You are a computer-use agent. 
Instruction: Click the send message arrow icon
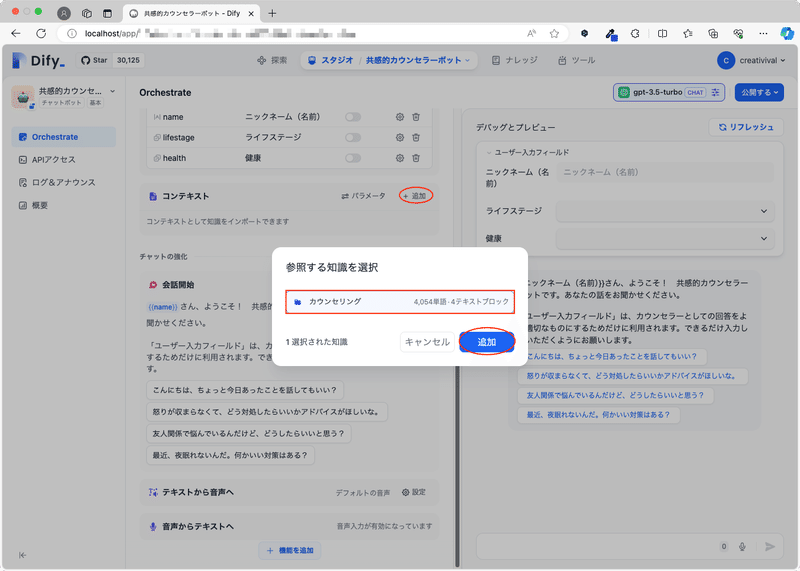coord(770,547)
